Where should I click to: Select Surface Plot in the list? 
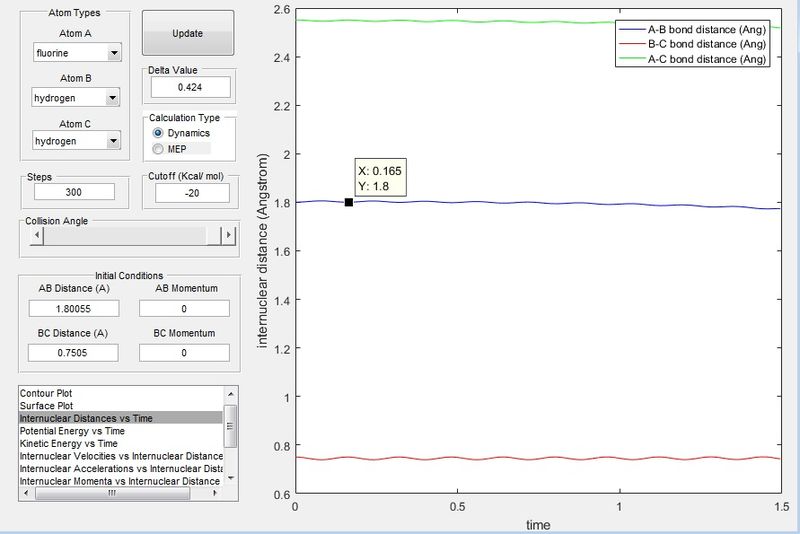coord(121,406)
